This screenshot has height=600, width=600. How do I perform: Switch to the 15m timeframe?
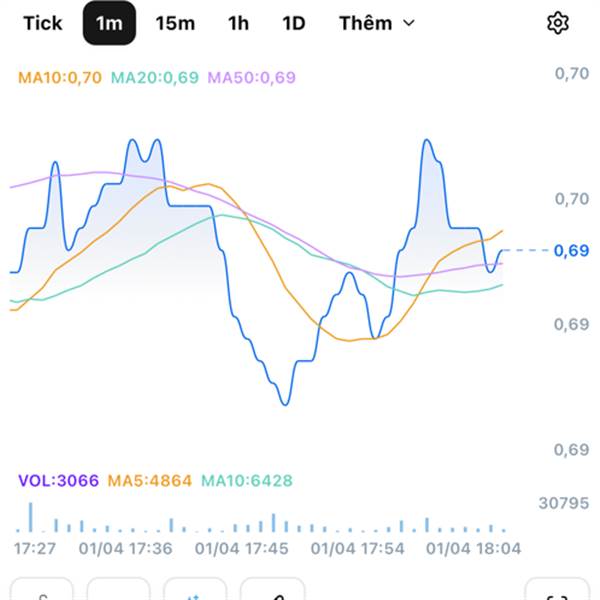coord(175,24)
